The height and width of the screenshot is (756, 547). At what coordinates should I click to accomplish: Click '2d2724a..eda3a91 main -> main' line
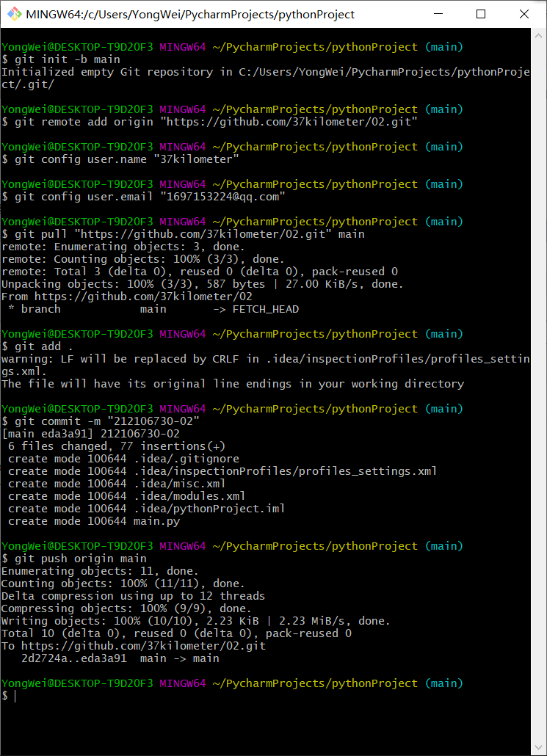coord(120,658)
